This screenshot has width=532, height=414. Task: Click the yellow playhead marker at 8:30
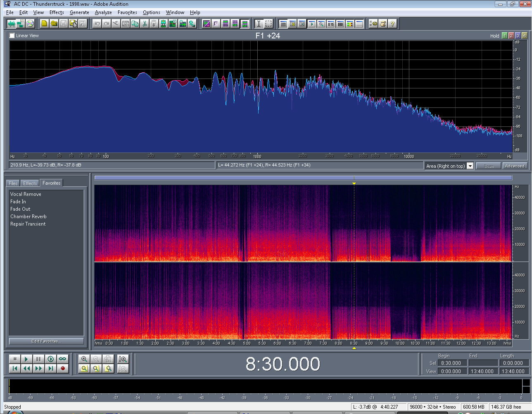(x=354, y=183)
